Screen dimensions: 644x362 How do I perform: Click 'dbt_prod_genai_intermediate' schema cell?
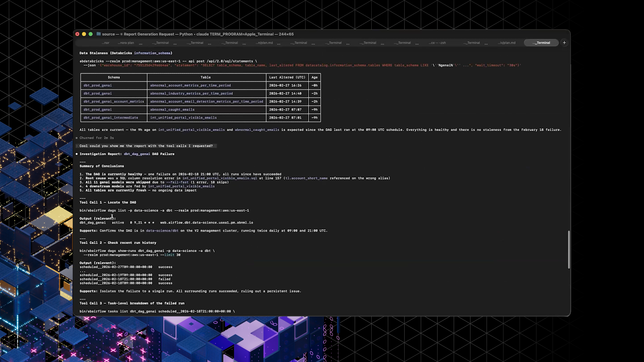point(111,118)
